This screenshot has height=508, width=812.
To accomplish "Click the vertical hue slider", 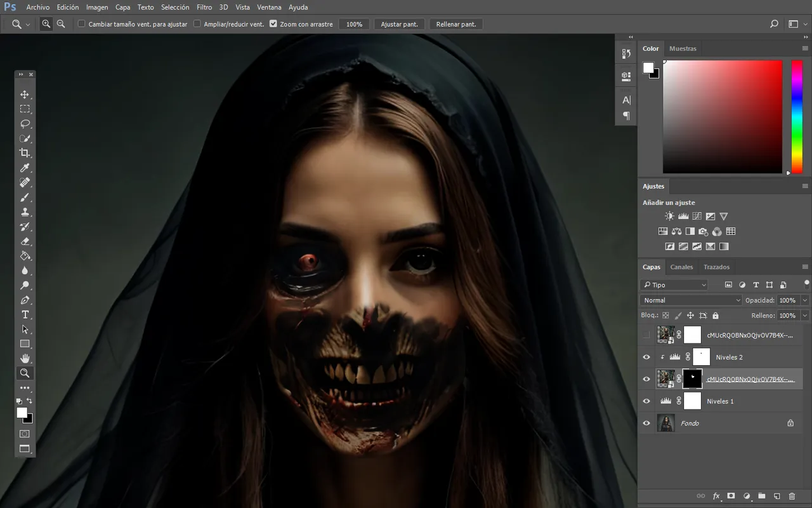I will coord(797,116).
